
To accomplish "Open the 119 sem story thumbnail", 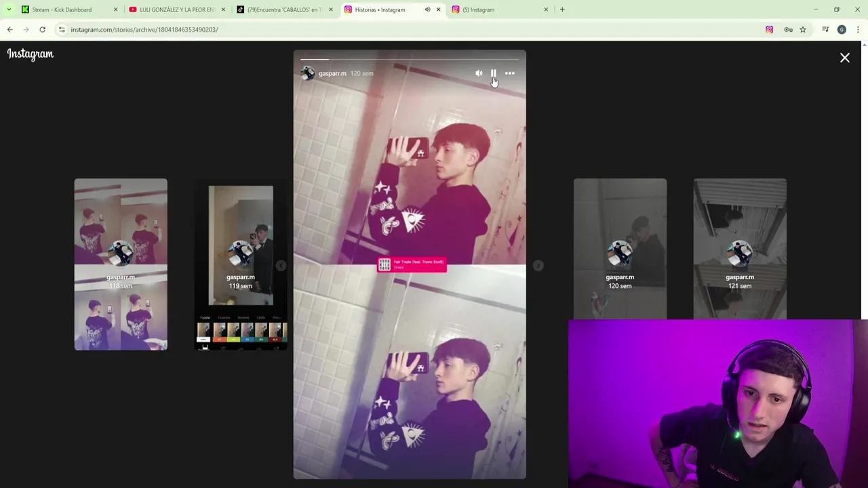I will click(x=241, y=264).
